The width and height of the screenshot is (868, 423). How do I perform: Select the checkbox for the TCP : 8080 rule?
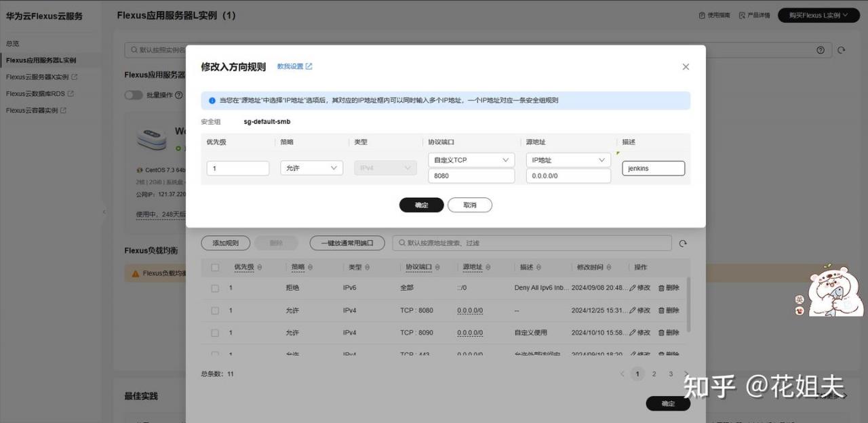215,310
